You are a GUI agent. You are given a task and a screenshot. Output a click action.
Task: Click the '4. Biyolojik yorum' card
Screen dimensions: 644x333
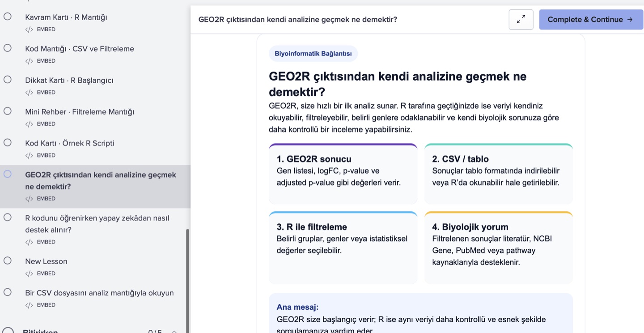[499, 248]
